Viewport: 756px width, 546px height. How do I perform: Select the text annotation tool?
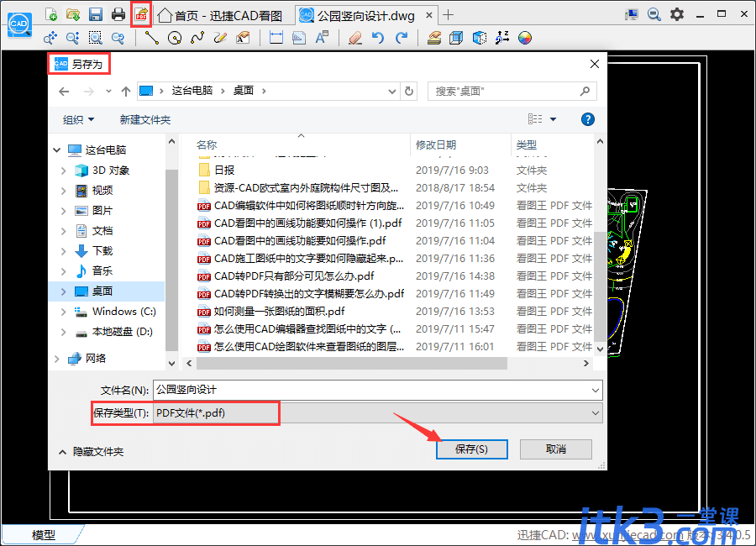322,38
